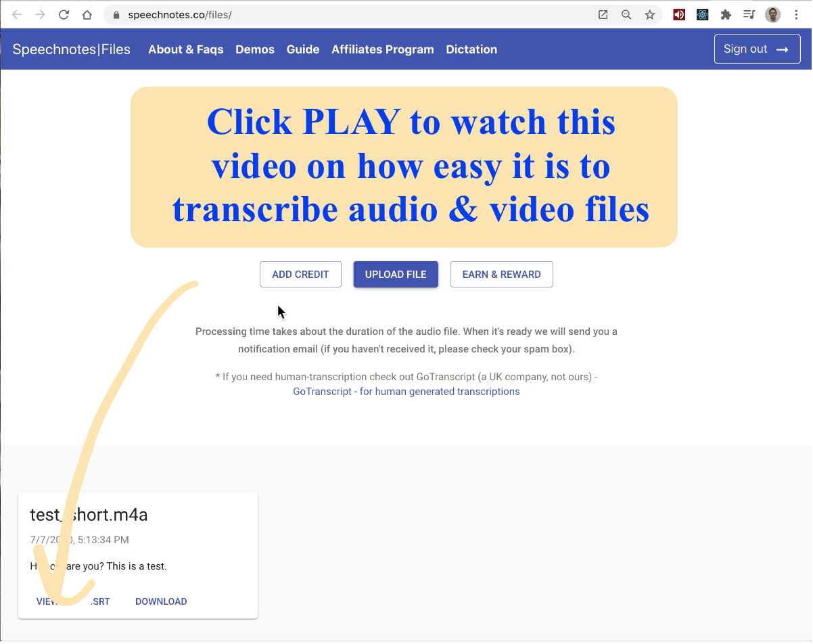Click the Sign out button
The height and width of the screenshot is (644, 813).
pos(758,49)
